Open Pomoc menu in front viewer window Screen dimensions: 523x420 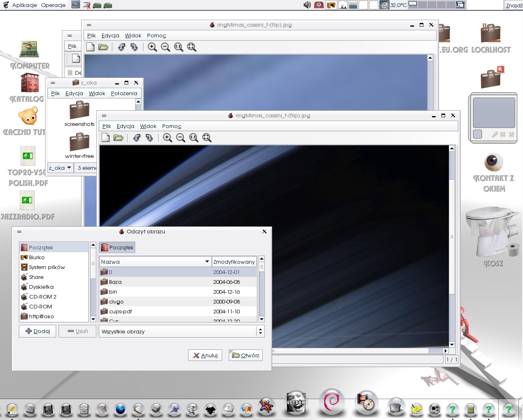click(x=172, y=126)
